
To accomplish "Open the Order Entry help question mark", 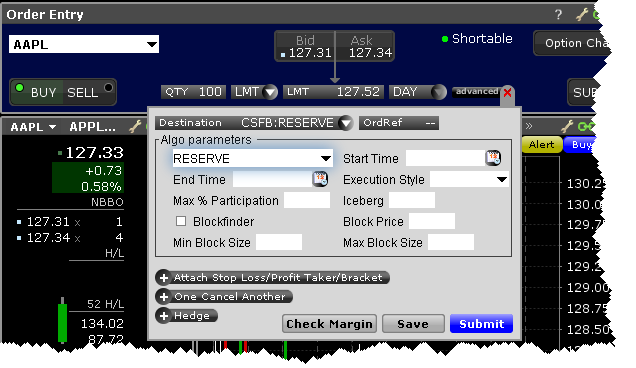I will click(x=559, y=15).
